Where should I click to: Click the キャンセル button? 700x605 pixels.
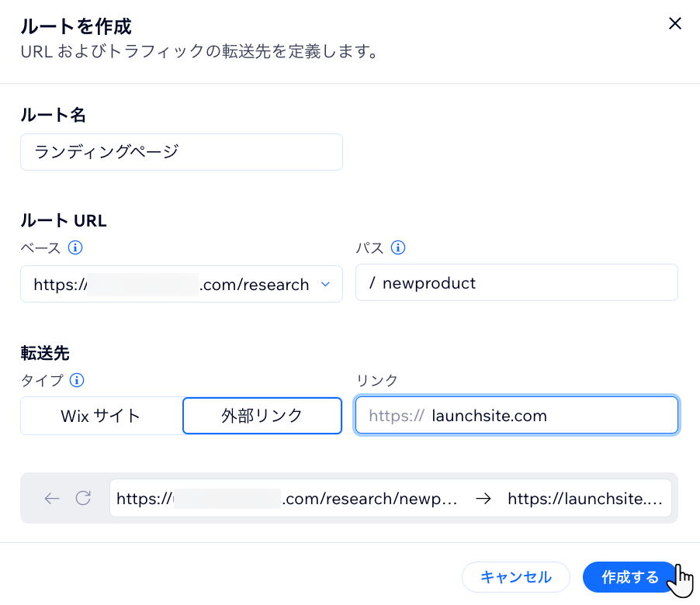pyautogui.click(x=515, y=577)
